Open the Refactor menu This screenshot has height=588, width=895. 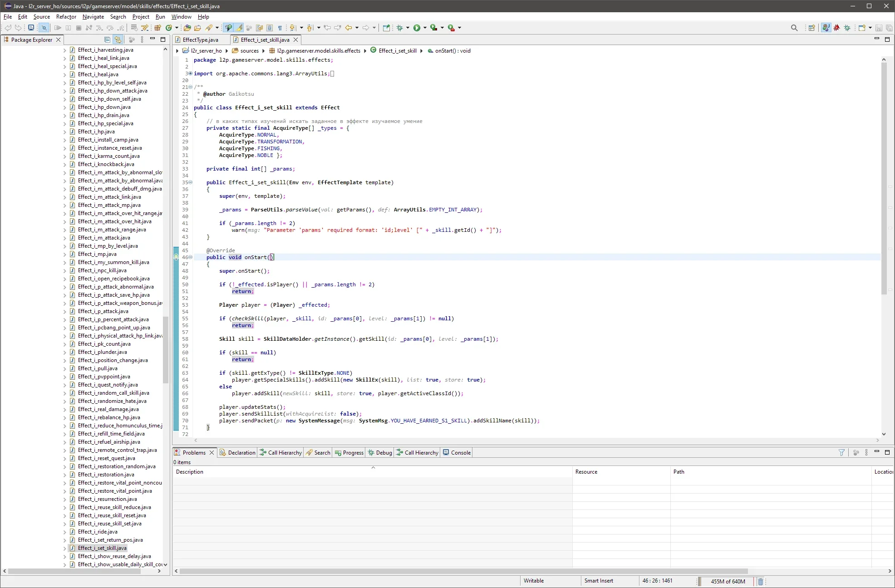66,17
